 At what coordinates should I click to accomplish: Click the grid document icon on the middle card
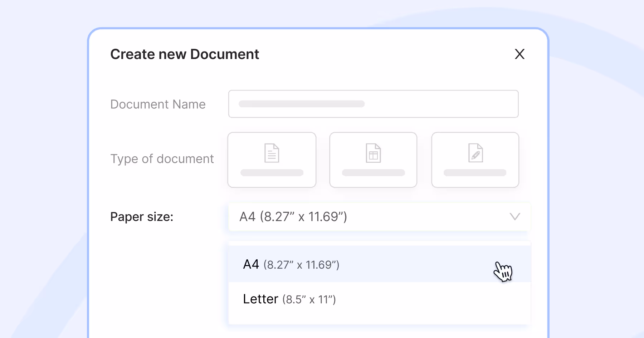(x=373, y=153)
